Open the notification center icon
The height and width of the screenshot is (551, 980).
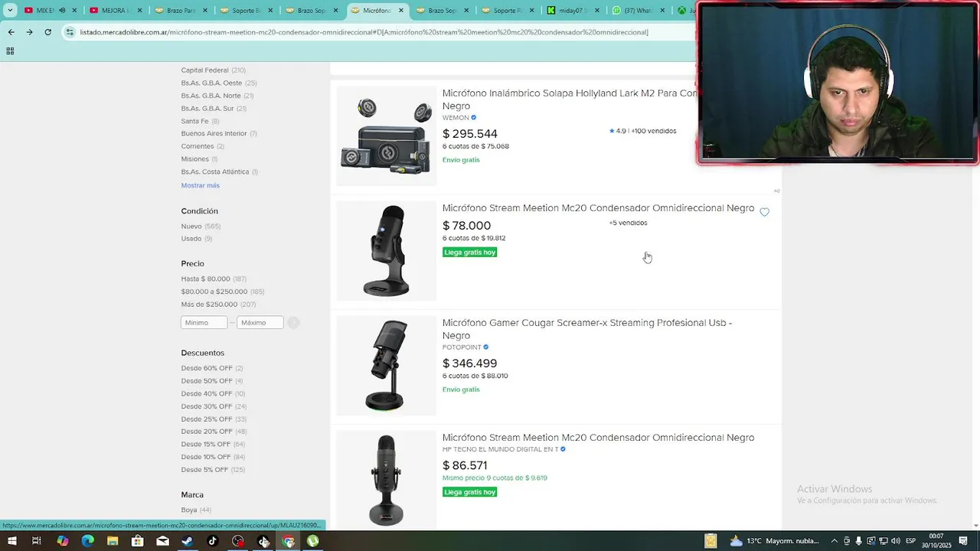963,541
